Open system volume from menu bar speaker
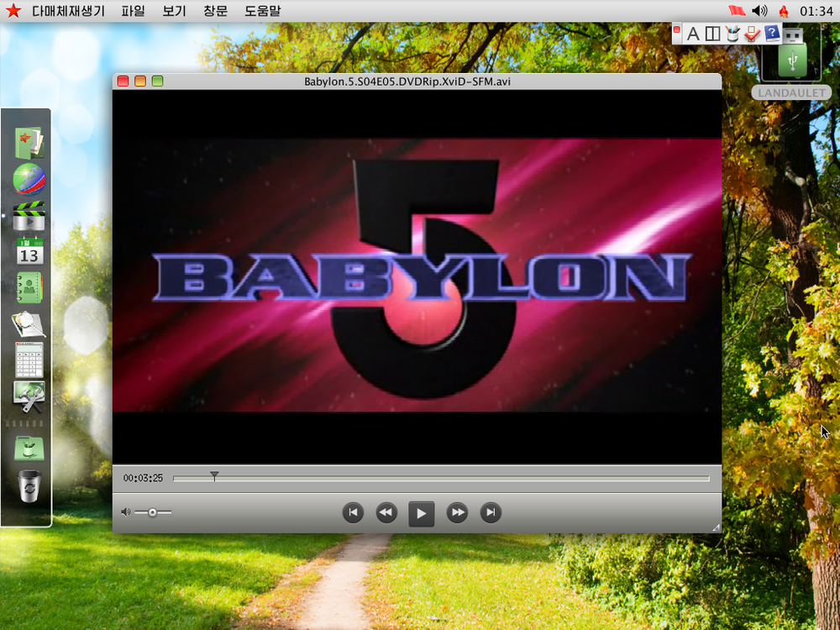The width and height of the screenshot is (840, 630). pyautogui.click(x=759, y=11)
